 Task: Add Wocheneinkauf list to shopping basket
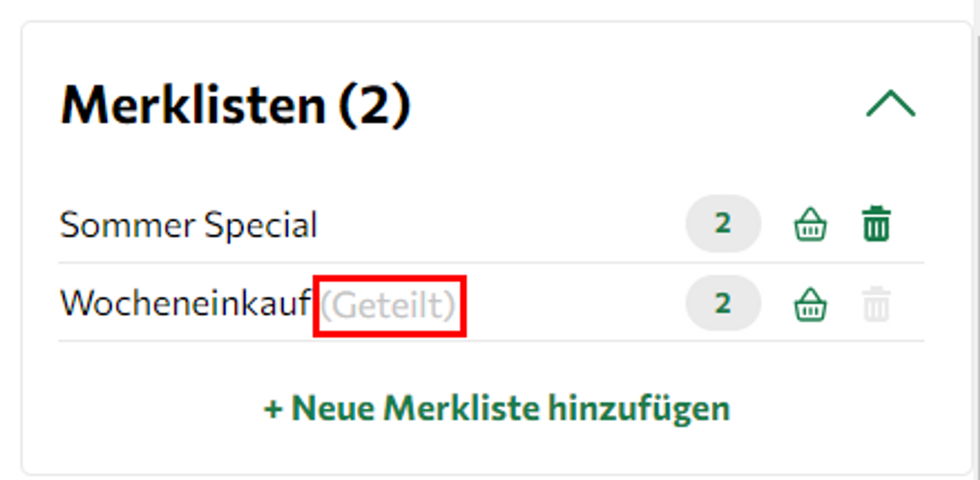click(810, 304)
